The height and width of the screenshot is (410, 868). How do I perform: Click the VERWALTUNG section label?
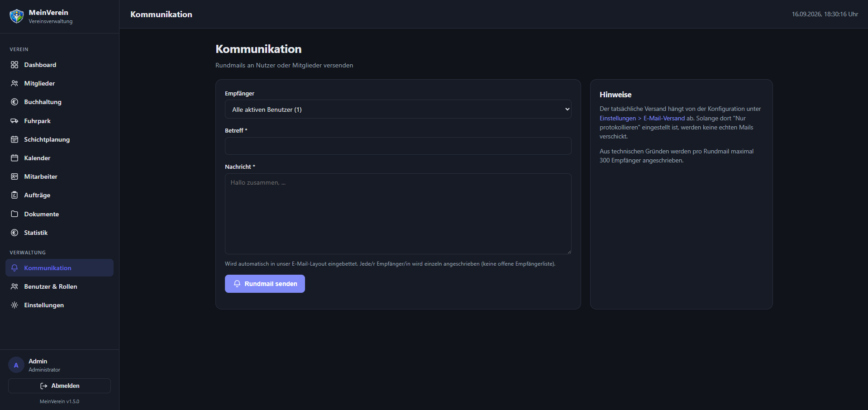coord(28,253)
